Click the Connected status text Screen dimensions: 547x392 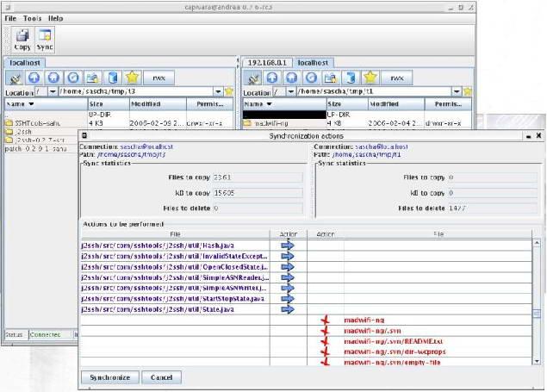pyautogui.click(x=45, y=334)
